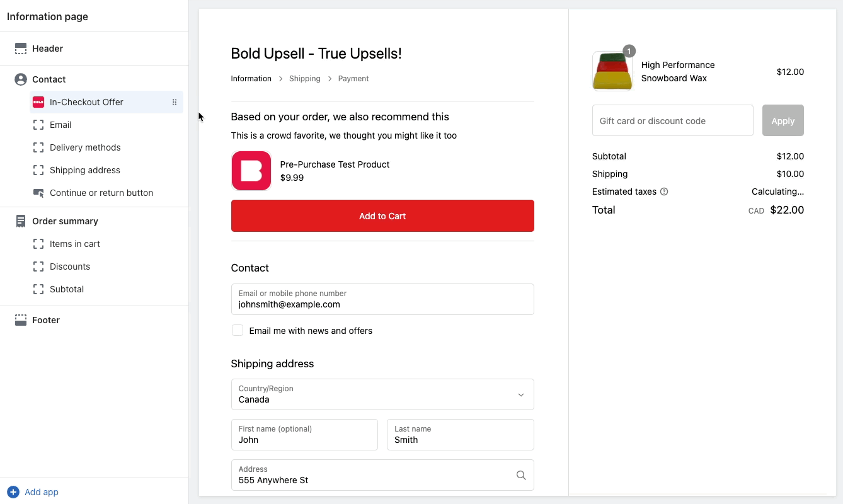Click the Information page heading

(48, 16)
